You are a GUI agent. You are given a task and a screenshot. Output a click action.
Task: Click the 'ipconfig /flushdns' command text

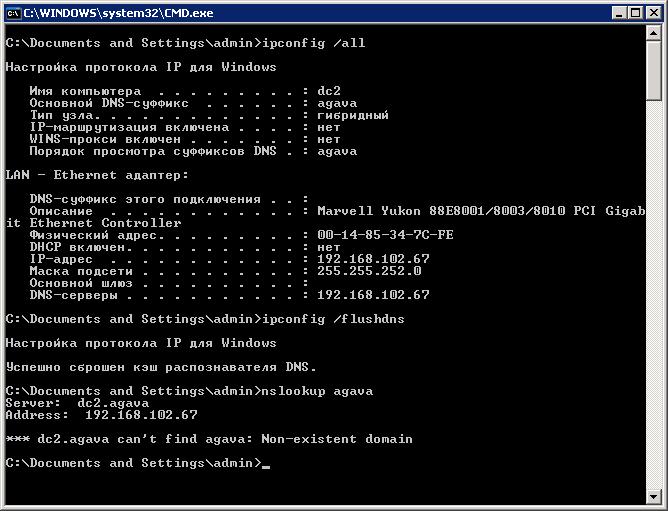pos(333,319)
